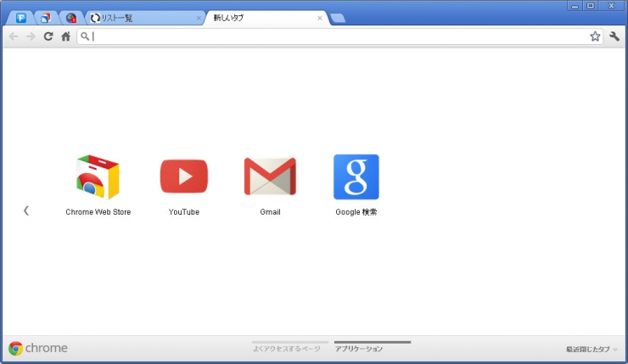The image size is (628, 364).
Task: Open a new tab with the new tab button
Action: 338,18
